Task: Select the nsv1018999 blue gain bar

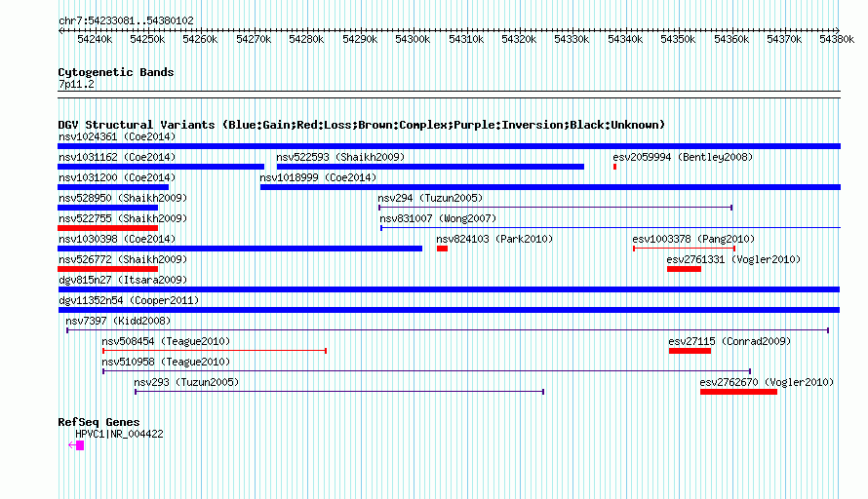Action: pyautogui.click(x=550, y=187)
